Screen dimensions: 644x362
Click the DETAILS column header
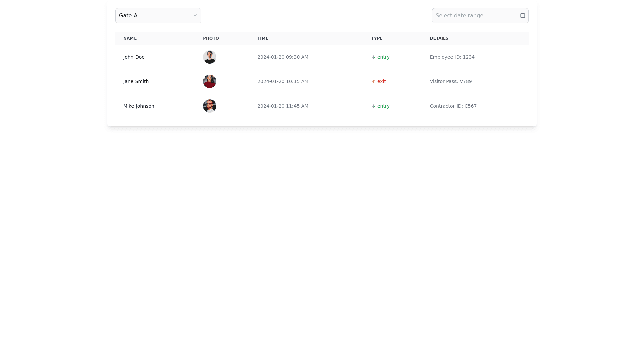[x=439, y=38]
